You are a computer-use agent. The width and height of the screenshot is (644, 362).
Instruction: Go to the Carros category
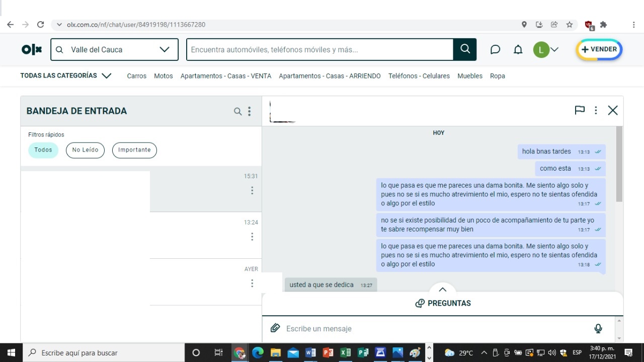pyautogui.click(x=136, y=76)
